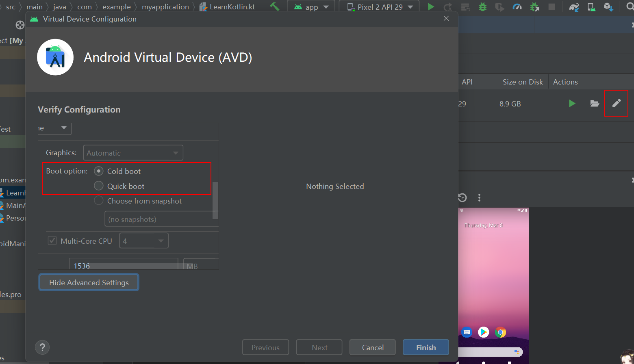Open the AVD Manager phone icon

pyautogui.click(x=591, y=6)
